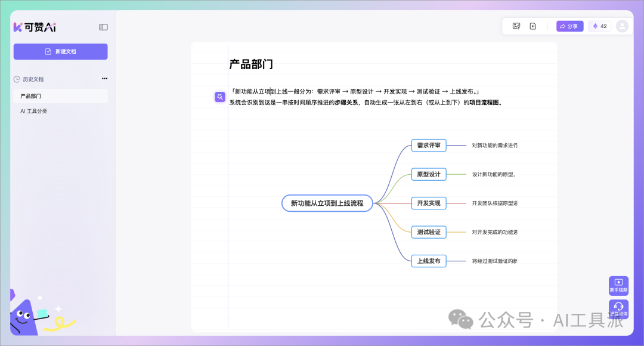Viewport: 644px width, 346px height.
Task: Select the 需求评审 mind map node
Action: click(x=428, y=145)
